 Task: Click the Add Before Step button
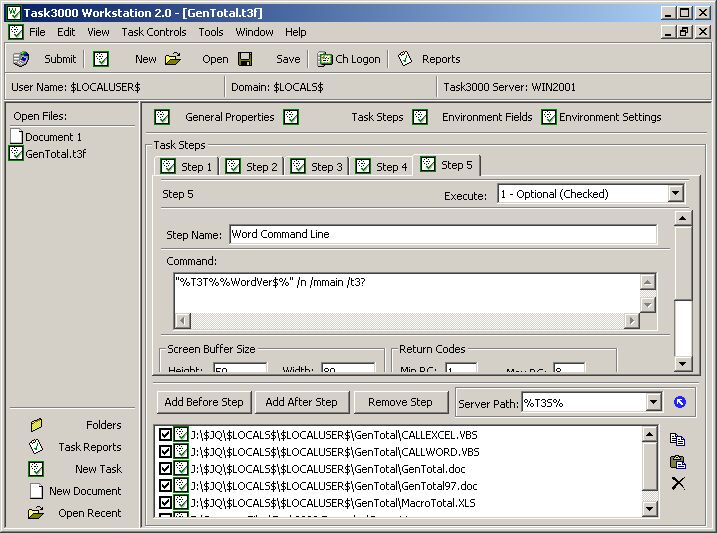tap(203, 402)
